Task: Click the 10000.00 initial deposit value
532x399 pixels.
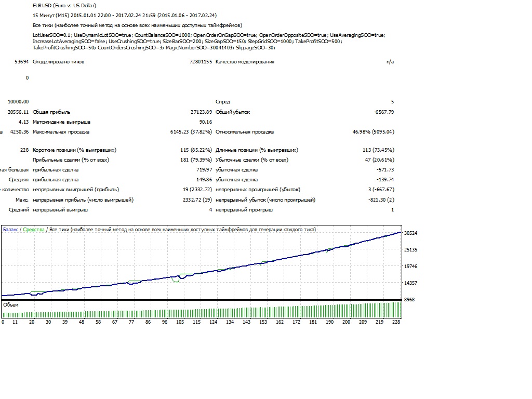Action: coord(18,101)
